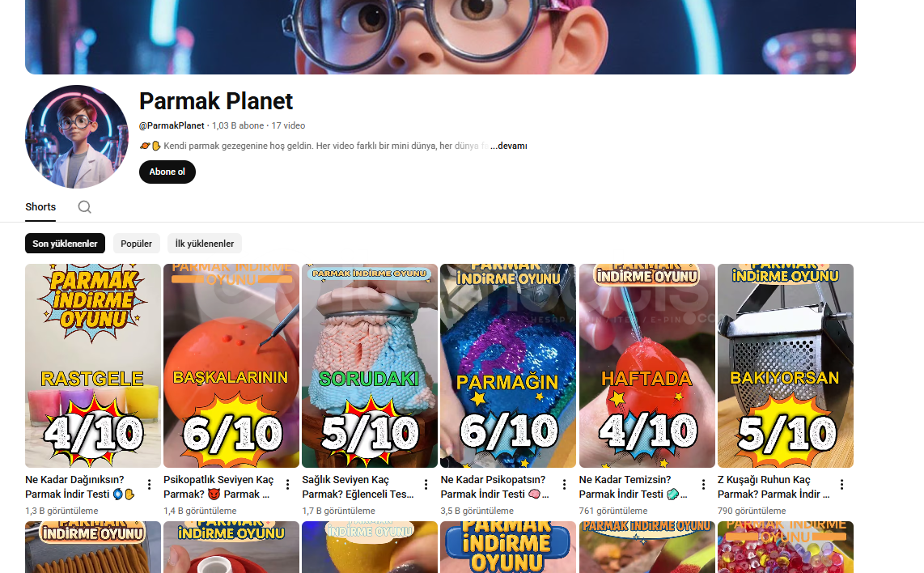The image size is (924, 573).
Task: Expand channel description with ...devamı
Action: coord(509,146)
